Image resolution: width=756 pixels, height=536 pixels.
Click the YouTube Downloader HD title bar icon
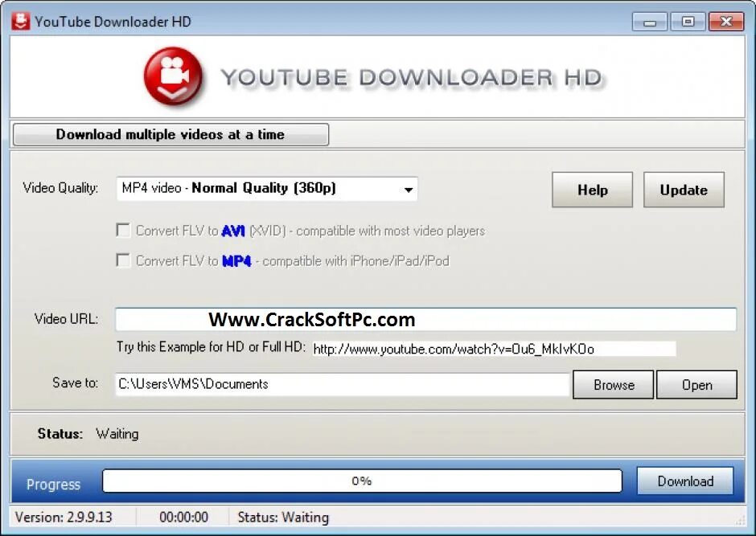(21, 21)
